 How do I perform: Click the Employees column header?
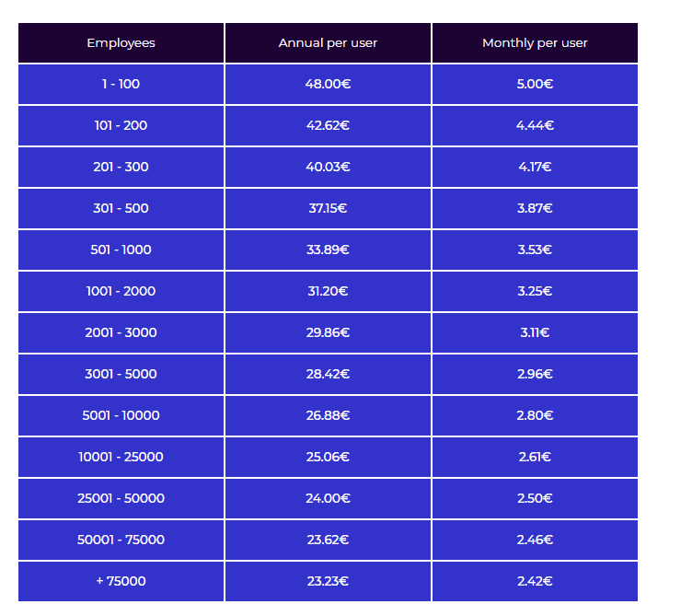coord(121,43)
